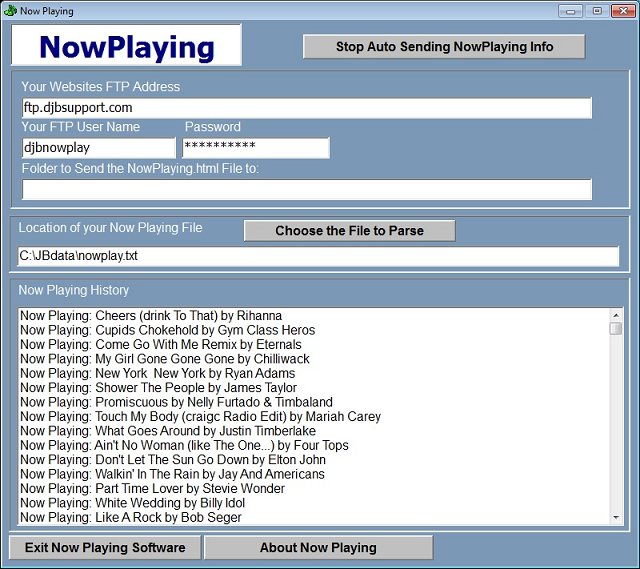Click the Now Playing file path field
The height and width of the screenshot is (569, 640).
318,257
